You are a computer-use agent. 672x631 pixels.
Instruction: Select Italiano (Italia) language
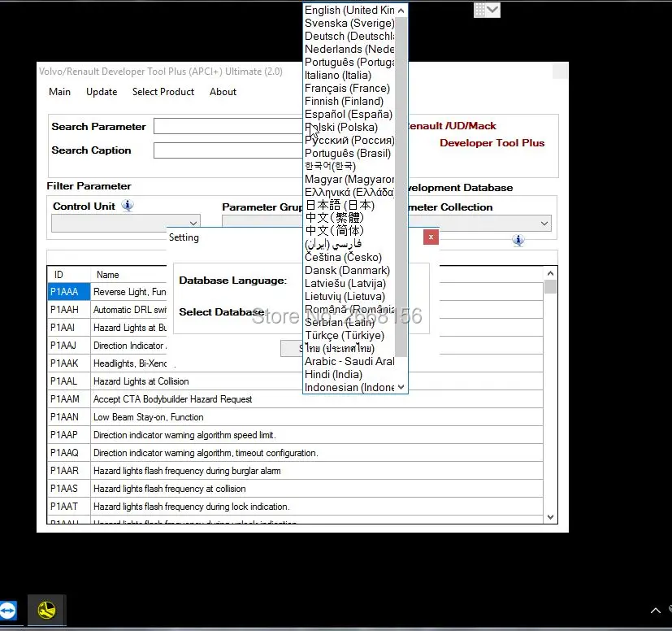(x=349, y=75)
